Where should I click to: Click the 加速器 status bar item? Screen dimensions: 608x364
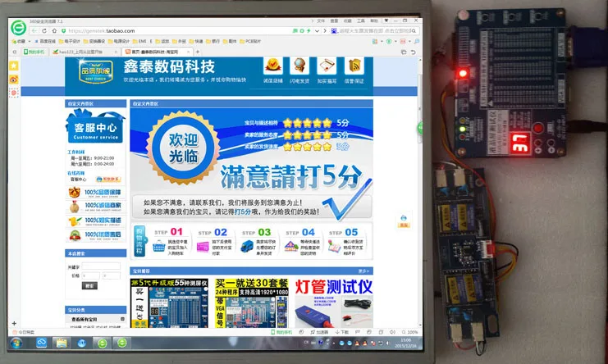coord(319,332)
